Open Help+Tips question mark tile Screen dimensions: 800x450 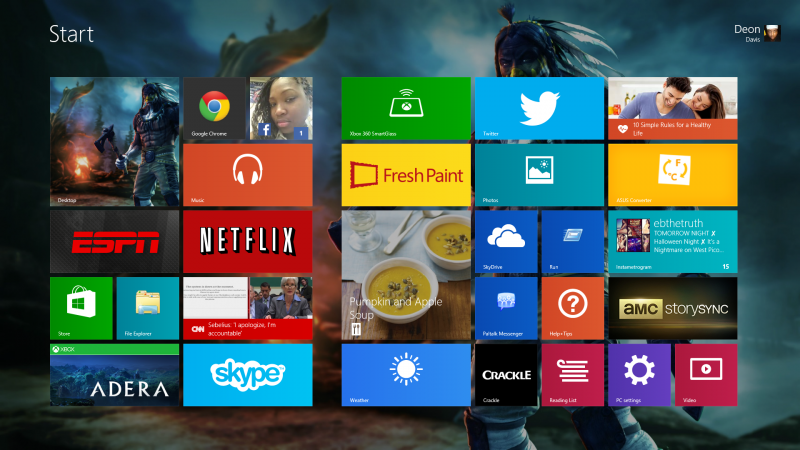[573, 308]
